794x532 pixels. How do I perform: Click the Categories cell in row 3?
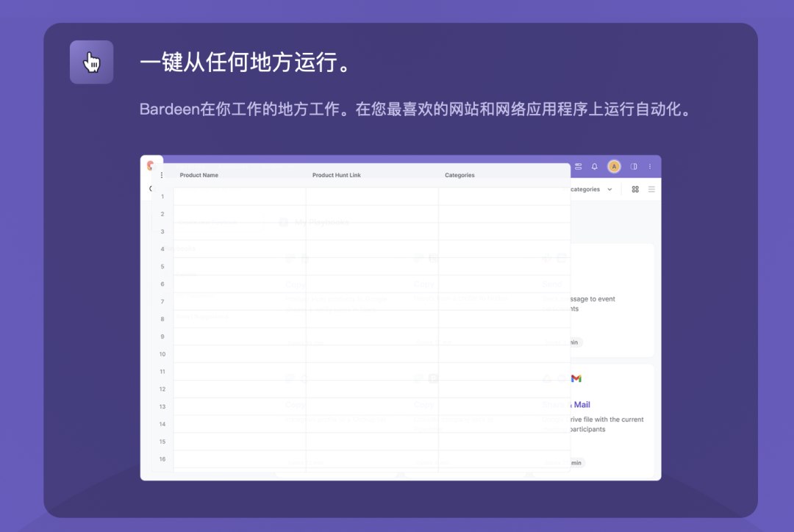(504, 231)
